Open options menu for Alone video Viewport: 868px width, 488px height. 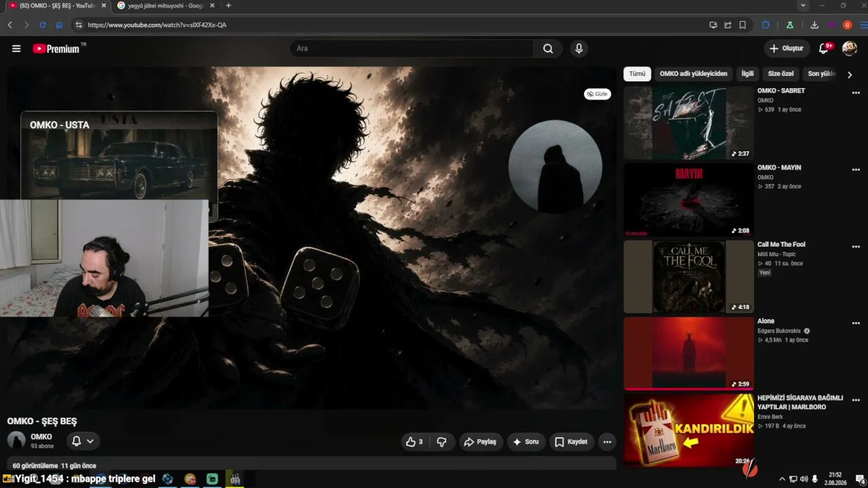(x=856, y=323)
